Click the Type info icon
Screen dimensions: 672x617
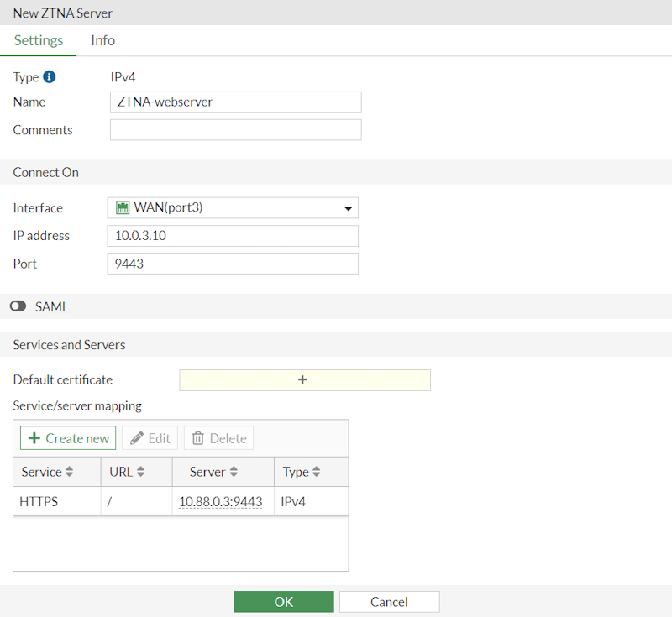tap(50, 77)
